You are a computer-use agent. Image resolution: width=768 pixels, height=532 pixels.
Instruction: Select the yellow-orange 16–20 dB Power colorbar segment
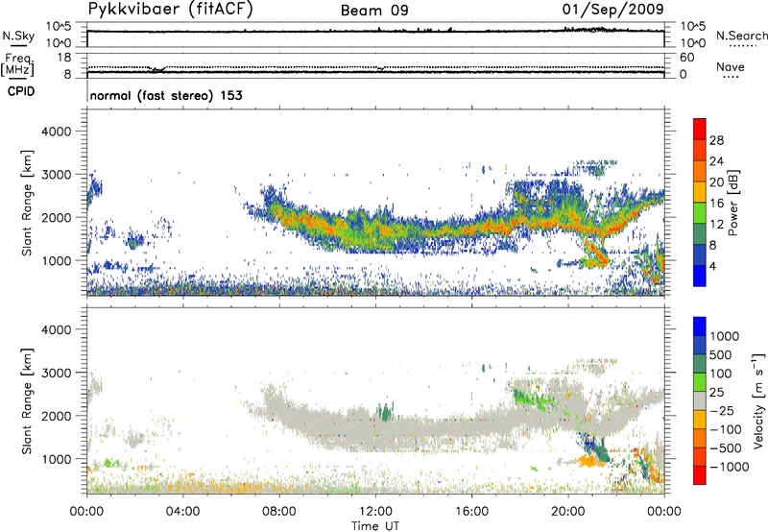700,192
